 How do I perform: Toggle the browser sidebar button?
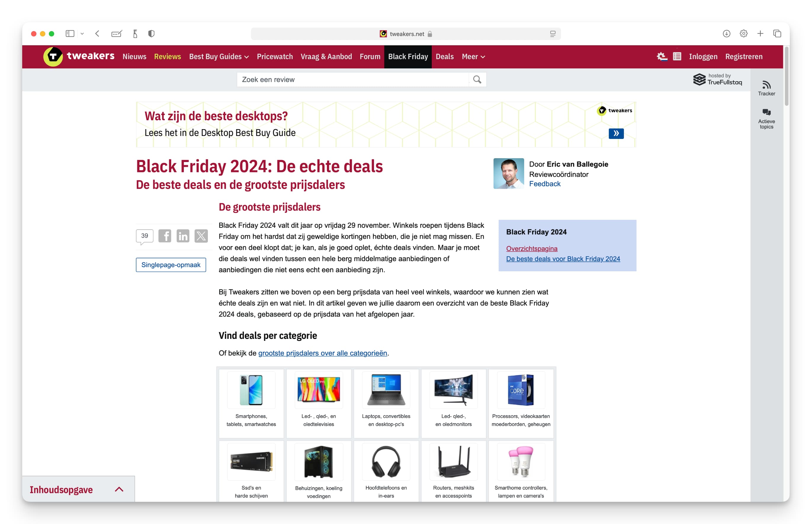pyautogui.click(x=70, y=34)
